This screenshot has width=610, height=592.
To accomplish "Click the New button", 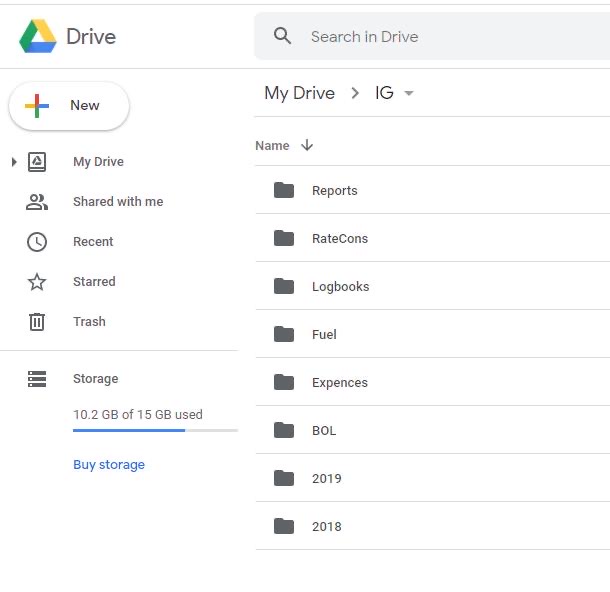I will click(69, 105).
